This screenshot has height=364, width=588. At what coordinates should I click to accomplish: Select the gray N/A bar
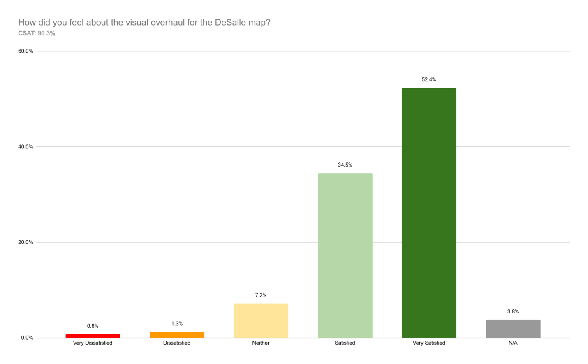pos(513,329)
